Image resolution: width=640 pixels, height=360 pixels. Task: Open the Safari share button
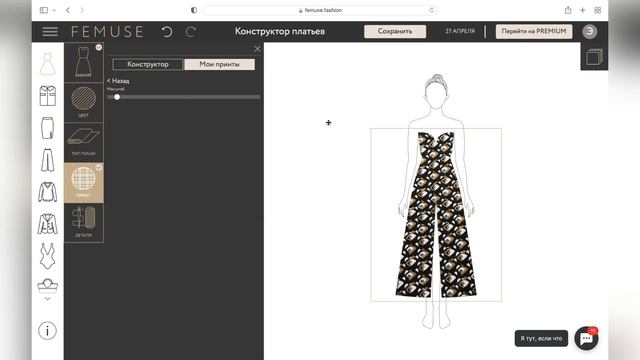tap(568, 10)
